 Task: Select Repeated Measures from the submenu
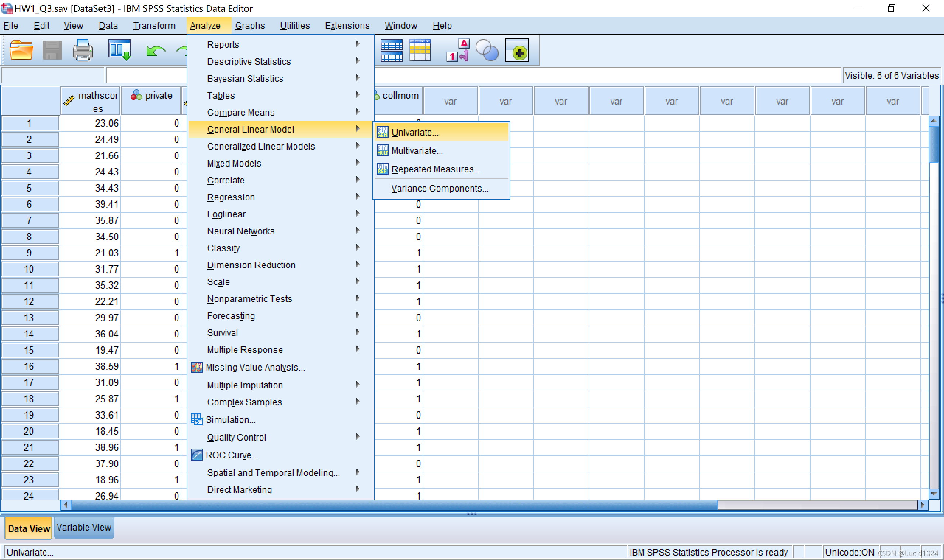click(x=435, y=169)
